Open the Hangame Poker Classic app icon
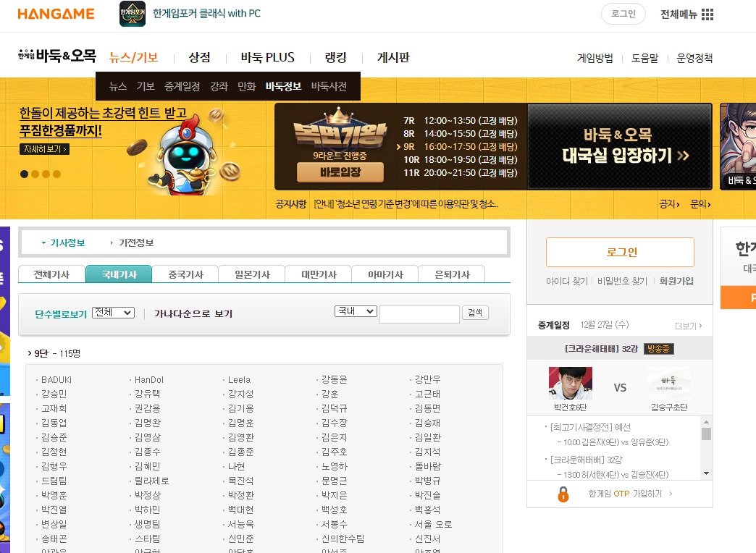Viewport: 756px width, 553px height. tap(132, 14)
